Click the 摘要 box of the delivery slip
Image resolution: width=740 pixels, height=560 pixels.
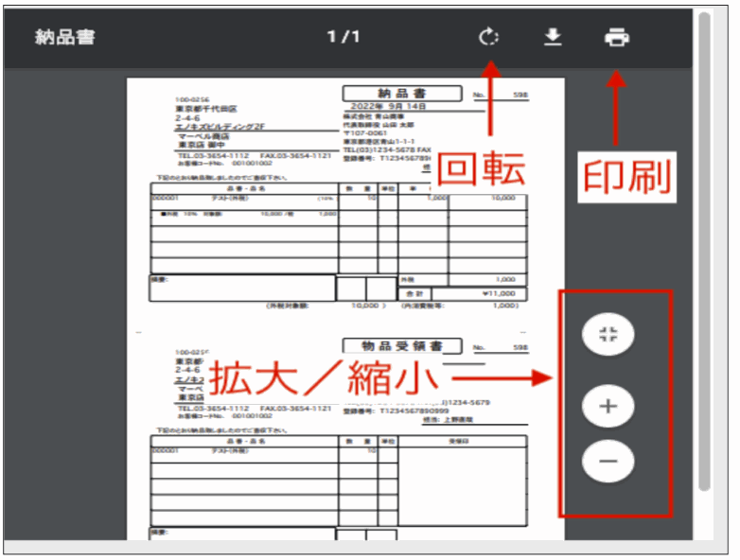pyautogui.click(x=242, y=288)
